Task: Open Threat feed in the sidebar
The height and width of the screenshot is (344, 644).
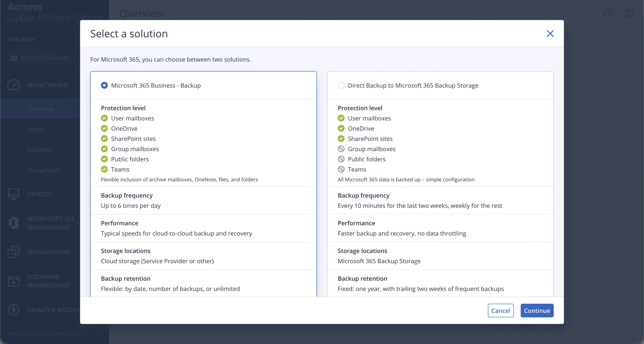Action: (43, 170)
